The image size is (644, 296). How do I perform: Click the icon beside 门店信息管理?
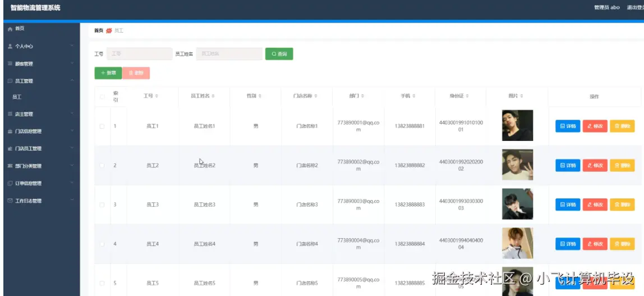pyautogui.click(x=10, y=131)
